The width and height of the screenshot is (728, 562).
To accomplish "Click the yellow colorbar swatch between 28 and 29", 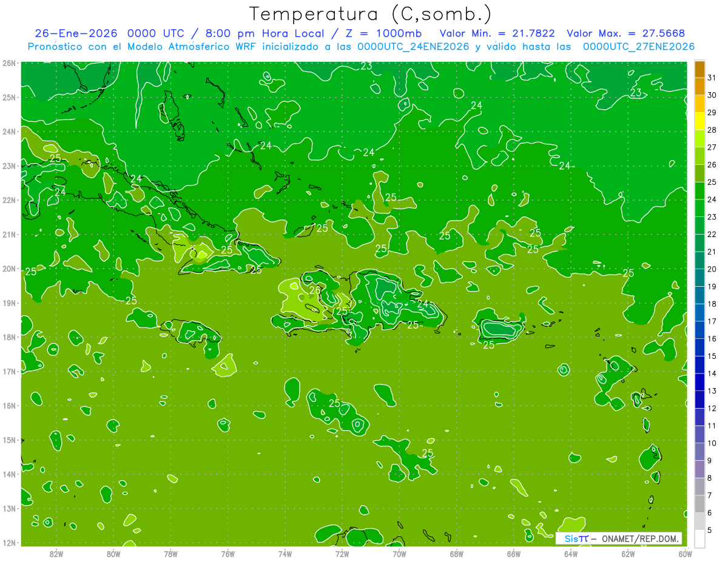I will point(699,121).
